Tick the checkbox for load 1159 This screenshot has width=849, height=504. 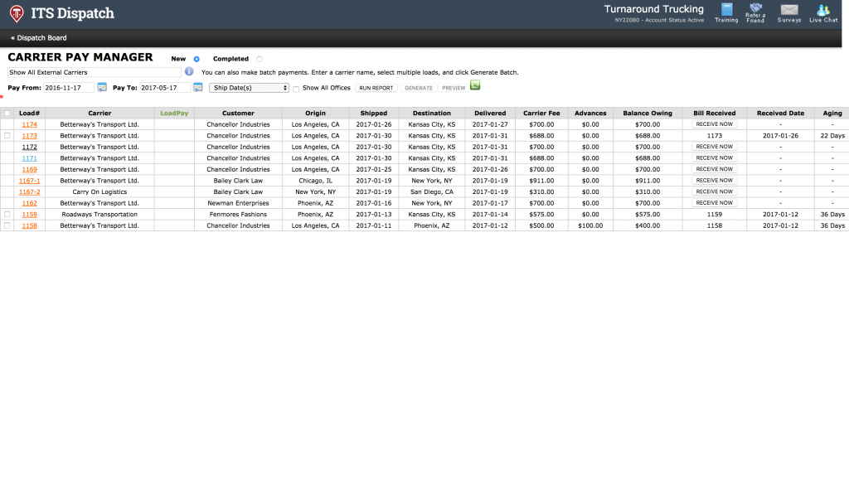click(x=7, y=215)
